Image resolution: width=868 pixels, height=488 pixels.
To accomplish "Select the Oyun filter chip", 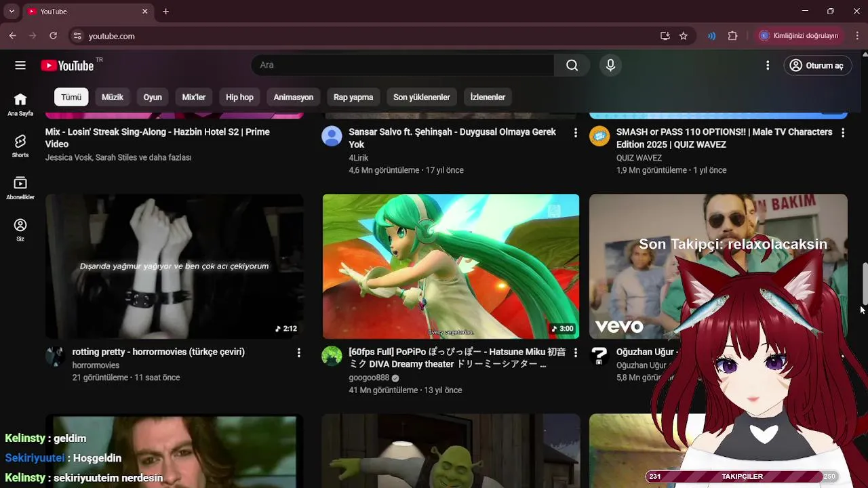I will pos(153,97).
